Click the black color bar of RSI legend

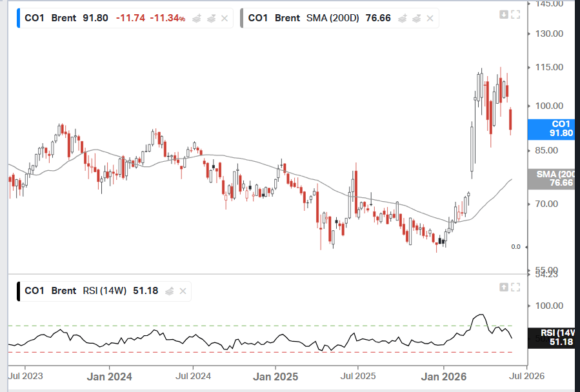tap(19, 291)
